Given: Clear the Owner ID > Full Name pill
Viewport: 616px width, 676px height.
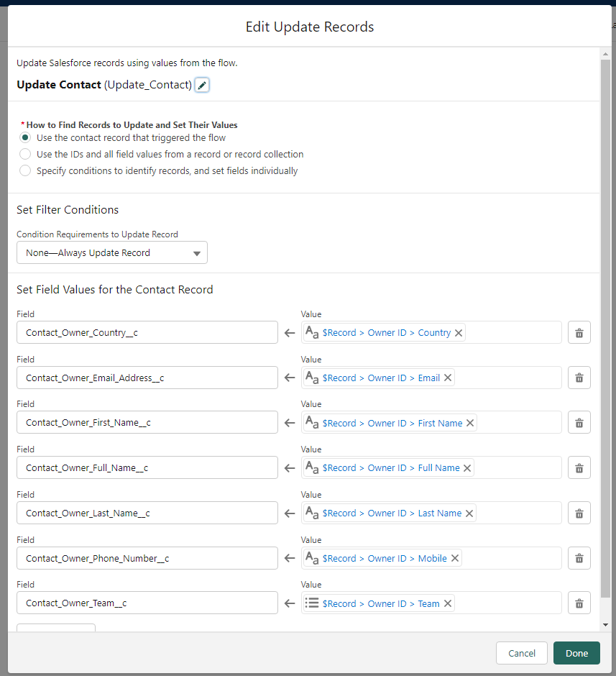Looking at the screenshot, I should pos(467,468).
